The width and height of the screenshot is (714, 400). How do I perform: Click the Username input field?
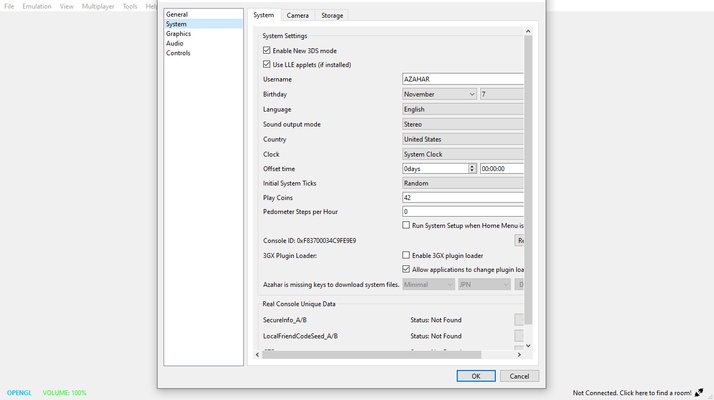tap(463, 79)
